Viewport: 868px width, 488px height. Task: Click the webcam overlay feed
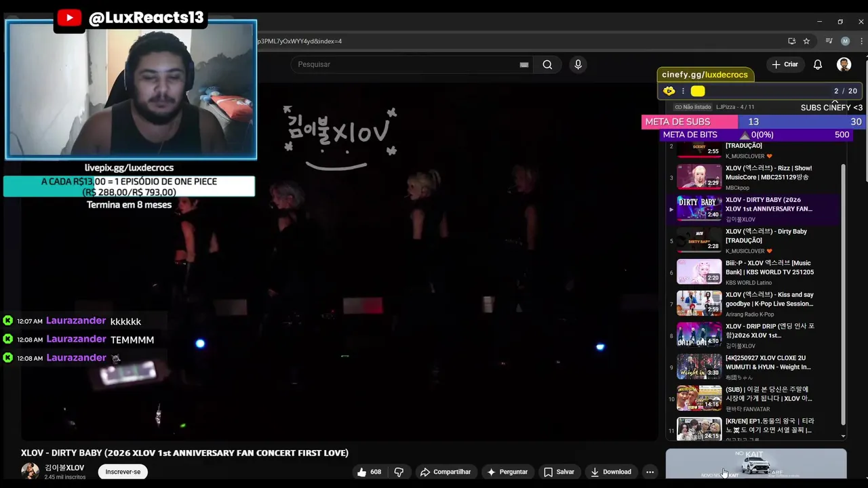pos(131,89)
